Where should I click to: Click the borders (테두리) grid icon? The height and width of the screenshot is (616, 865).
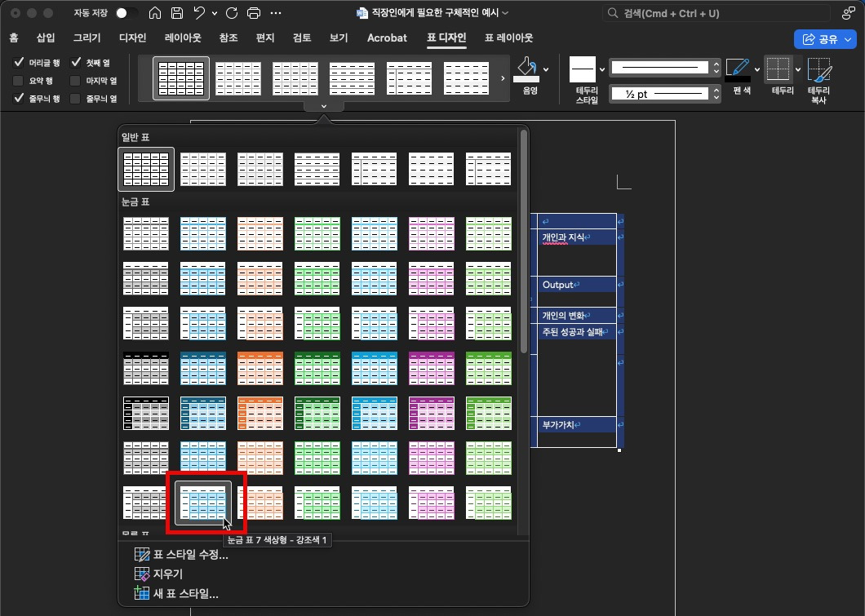778,69
